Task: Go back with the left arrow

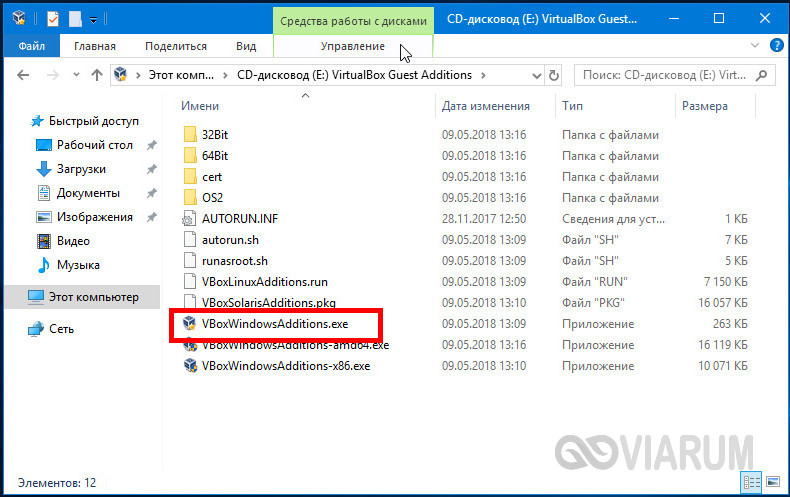Action: 23,75
